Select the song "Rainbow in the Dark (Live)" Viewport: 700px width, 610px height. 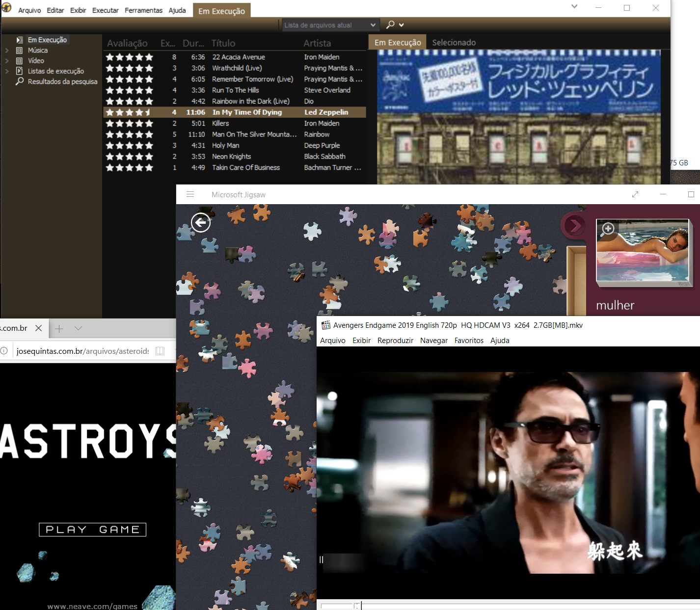[251, 101]
